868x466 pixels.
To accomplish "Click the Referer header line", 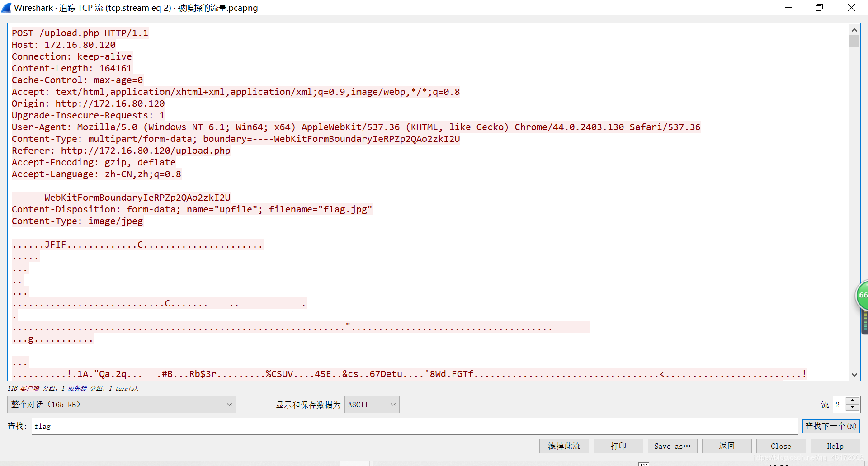I will 121,151.
